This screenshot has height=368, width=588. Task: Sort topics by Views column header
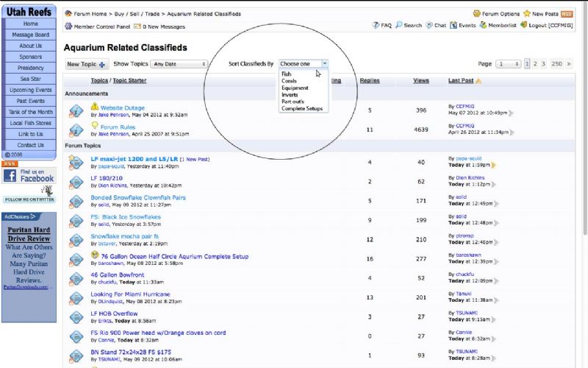tap(421, 80)
